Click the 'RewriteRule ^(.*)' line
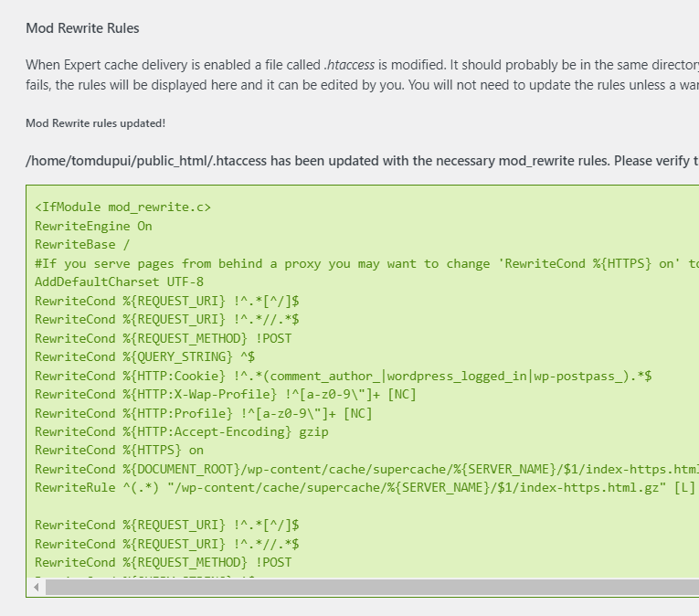Viewport: 699px width, 616px height. (365, 487)
